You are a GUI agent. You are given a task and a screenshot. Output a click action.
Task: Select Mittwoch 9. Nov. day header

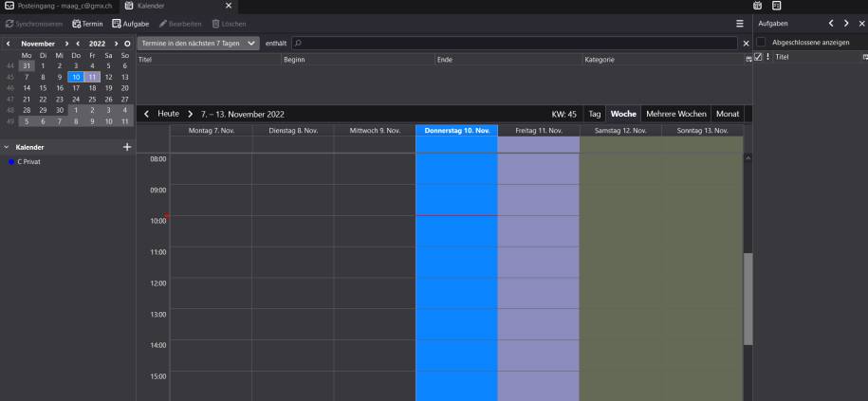pyautogui.click(x=375, y=131)
